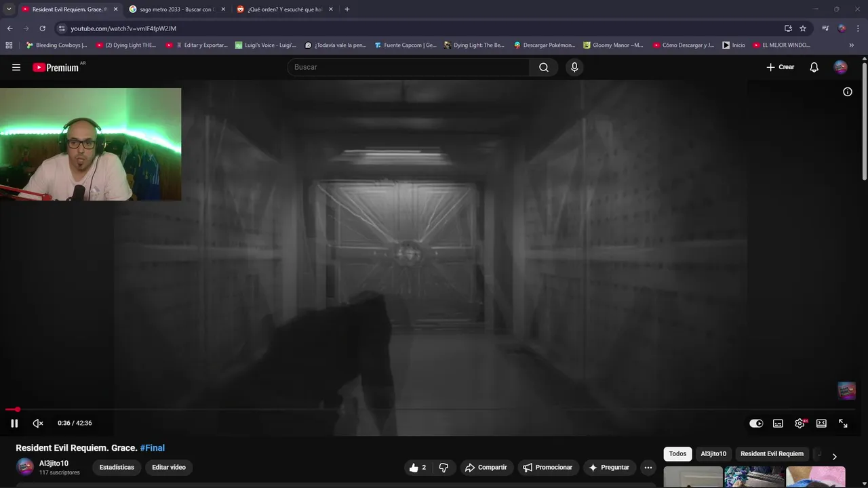Dislike the video with thumbs down
The width and height of the screenshot is (868, 488).
pyautogui.click(x=443, y=468)
